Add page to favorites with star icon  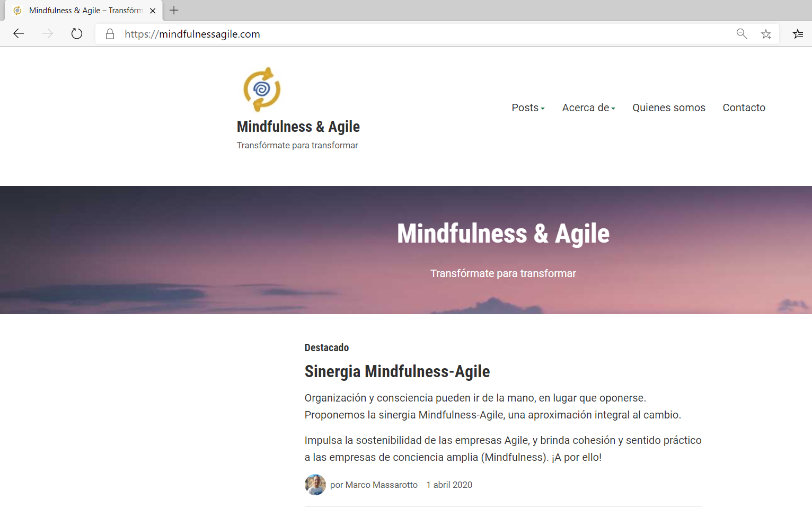[766, 34]
